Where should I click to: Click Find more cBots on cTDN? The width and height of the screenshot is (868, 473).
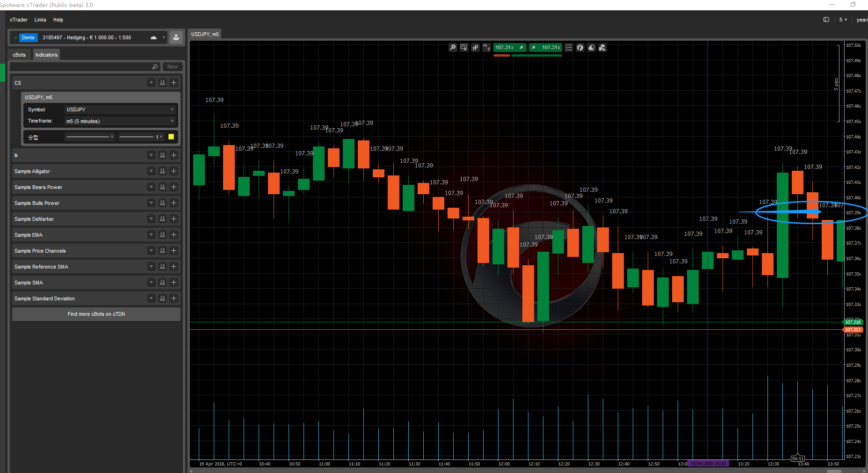[96, 314]
